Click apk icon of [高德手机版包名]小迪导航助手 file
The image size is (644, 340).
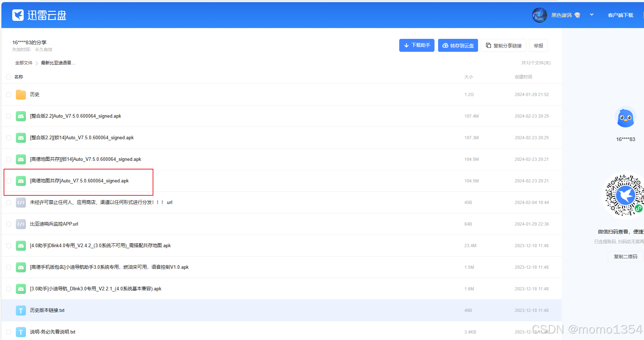[21, 267]
